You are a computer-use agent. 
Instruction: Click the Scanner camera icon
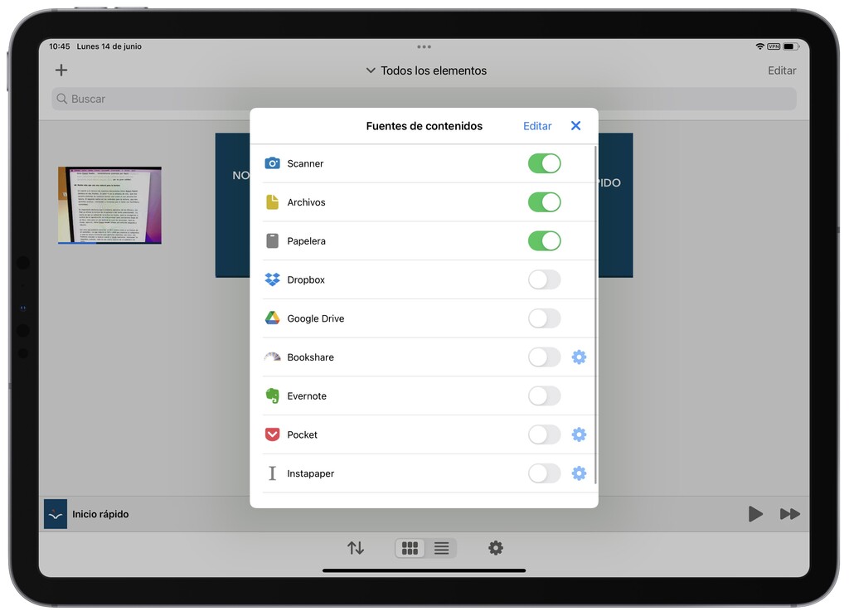(272, 163)
